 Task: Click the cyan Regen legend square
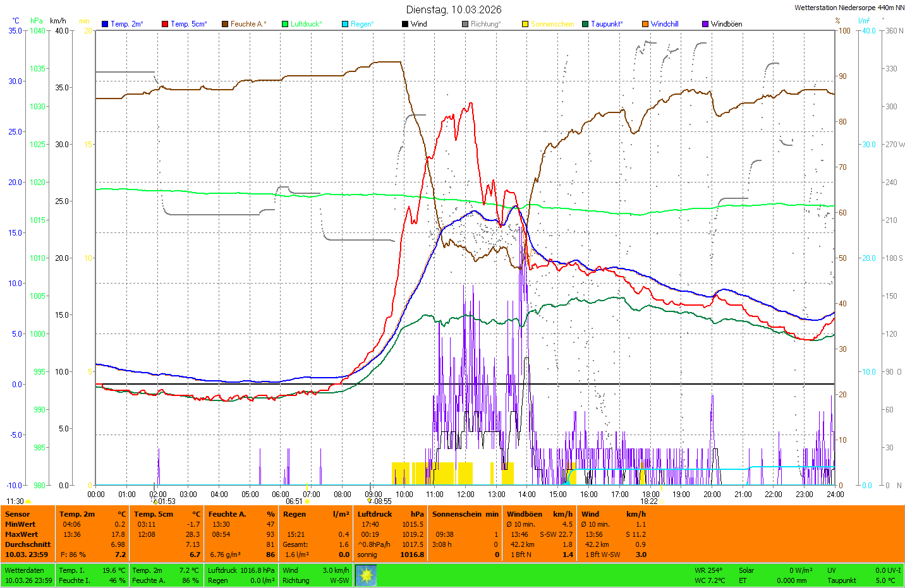pos(345,24)
